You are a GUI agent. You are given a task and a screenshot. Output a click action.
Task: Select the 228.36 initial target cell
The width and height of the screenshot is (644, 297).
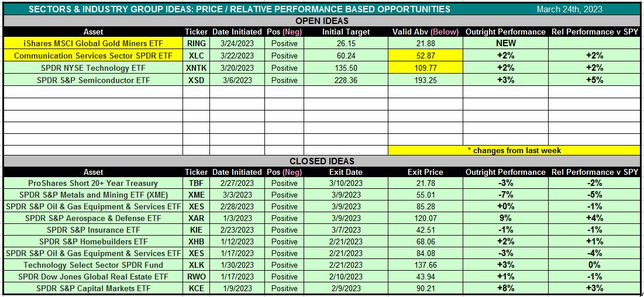point(345,80)
